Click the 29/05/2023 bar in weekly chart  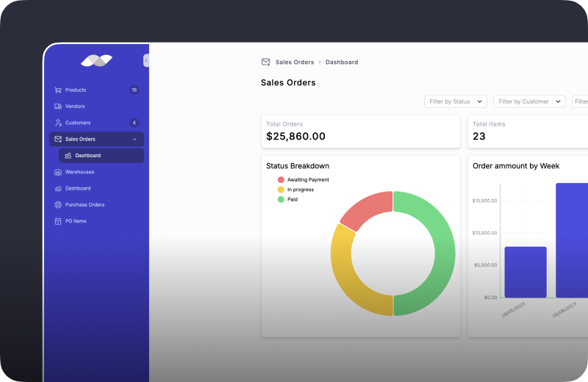click(x=526, y=272)
